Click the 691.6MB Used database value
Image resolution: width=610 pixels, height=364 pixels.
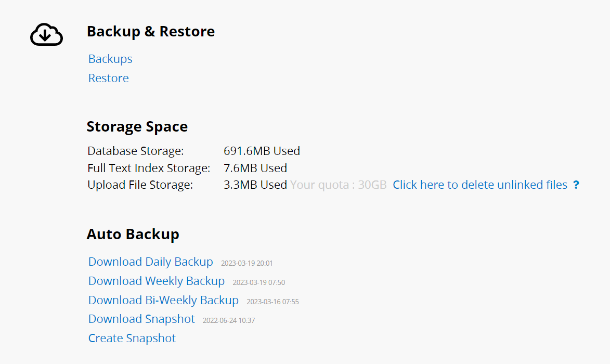[x=262, y=151]
